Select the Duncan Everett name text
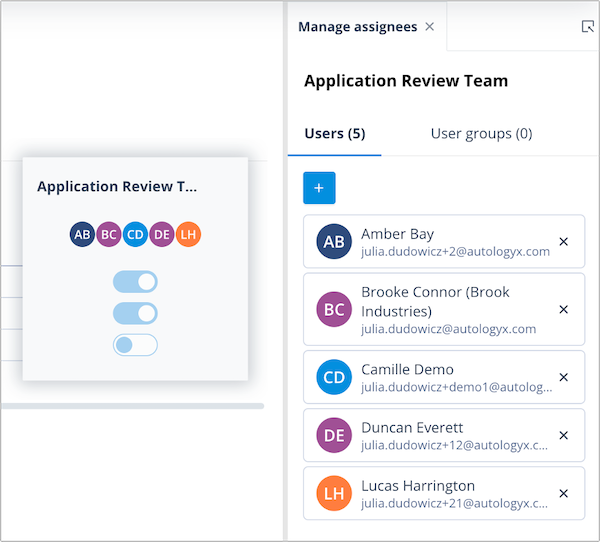This screenshot has height=542, width=600. click(412, 428)
